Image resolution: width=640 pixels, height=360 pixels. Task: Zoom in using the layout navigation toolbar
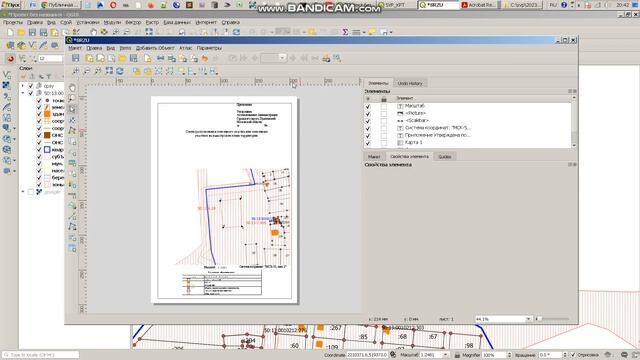click(x=76, y=71)
